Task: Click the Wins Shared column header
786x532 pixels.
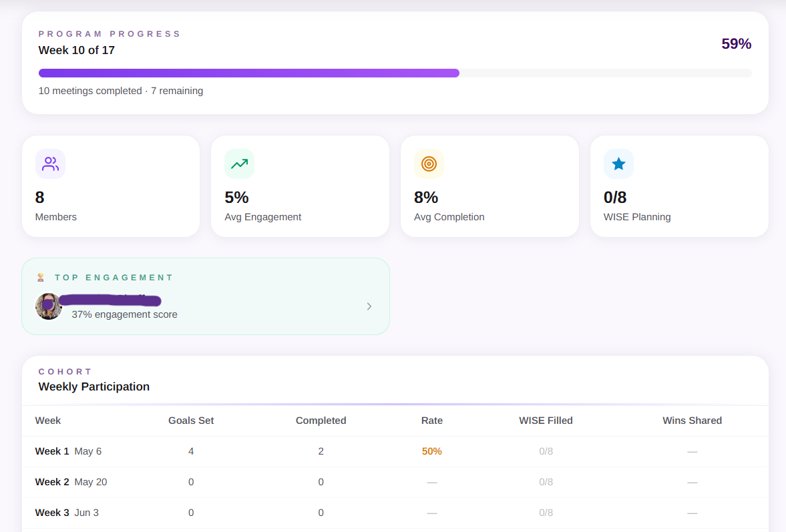Action: pos(693,421)
